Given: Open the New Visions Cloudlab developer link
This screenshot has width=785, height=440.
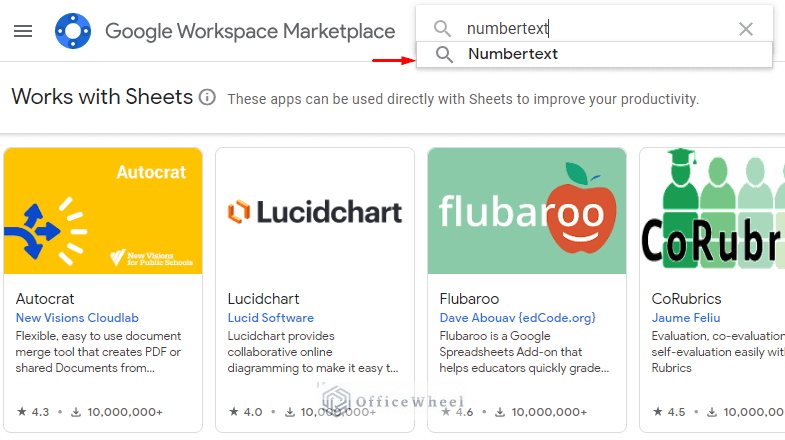Looking at the screenshot, I should click(77, 318).
